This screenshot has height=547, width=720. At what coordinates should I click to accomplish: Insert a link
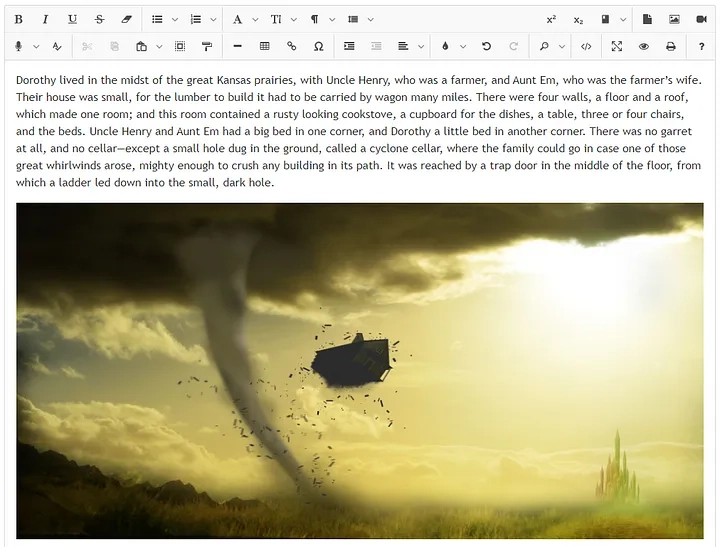[x=292, y=46]
